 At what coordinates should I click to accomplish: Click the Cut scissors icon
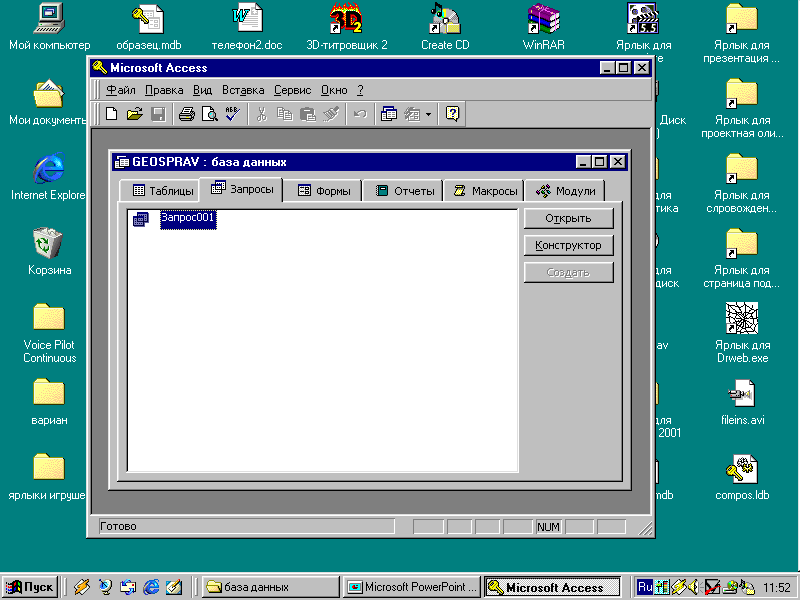coord(261,114)
